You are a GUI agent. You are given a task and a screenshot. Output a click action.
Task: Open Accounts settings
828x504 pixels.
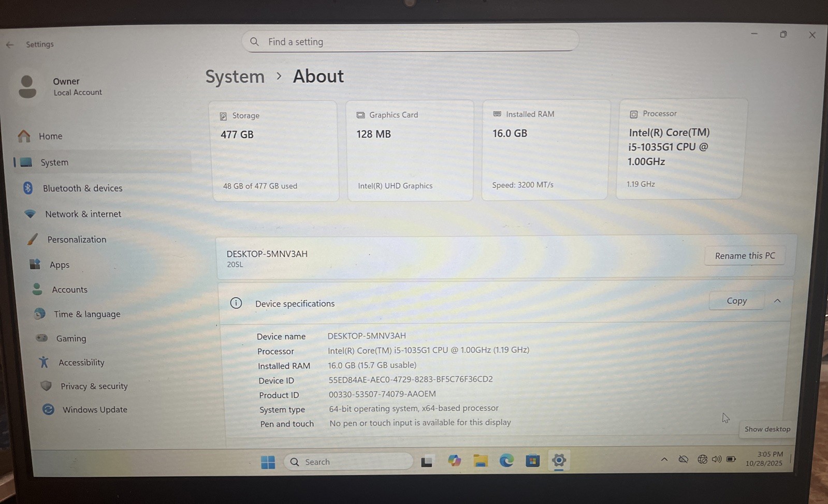pos(60,290)
